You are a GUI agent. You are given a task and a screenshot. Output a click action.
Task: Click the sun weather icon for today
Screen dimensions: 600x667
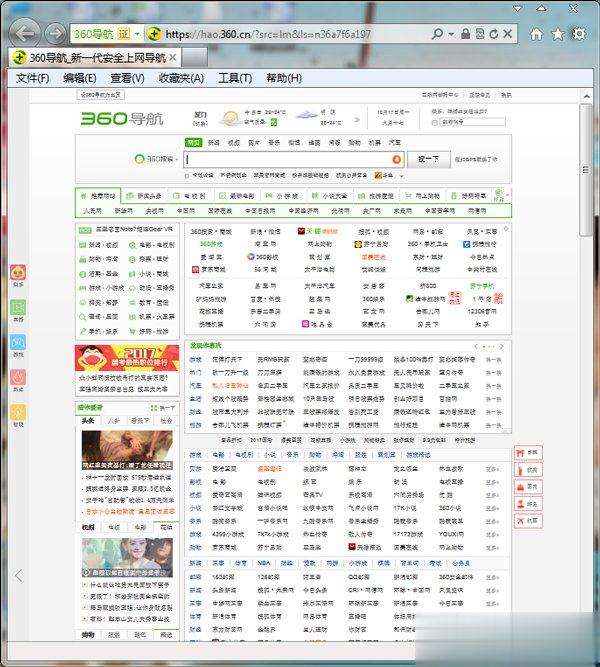(x=230, y=118)
